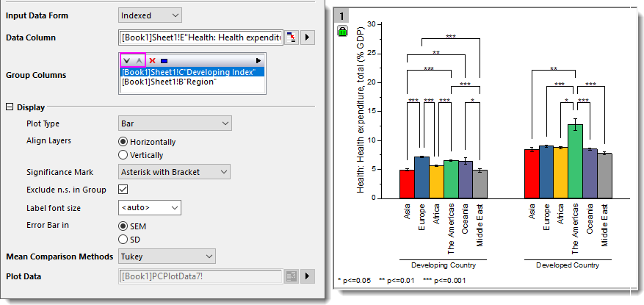Select the Region group column entry
This screenshot has height=305, width=644.
pyautogui.click(x=169, y=82)
